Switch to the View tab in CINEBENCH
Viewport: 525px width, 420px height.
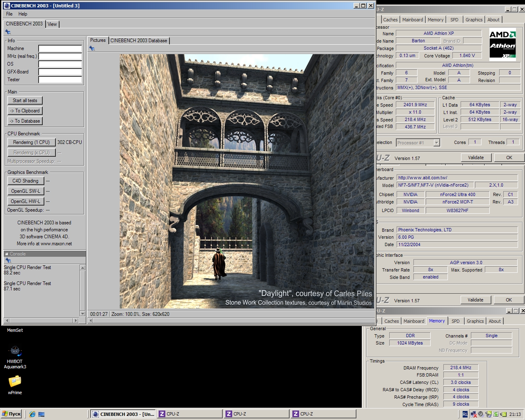[x=52, y=24]
